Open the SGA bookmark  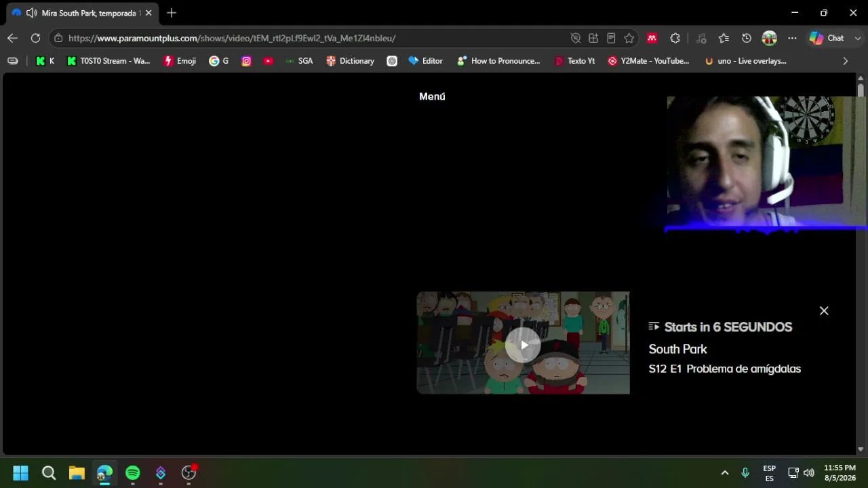click(x=298, y=61)
